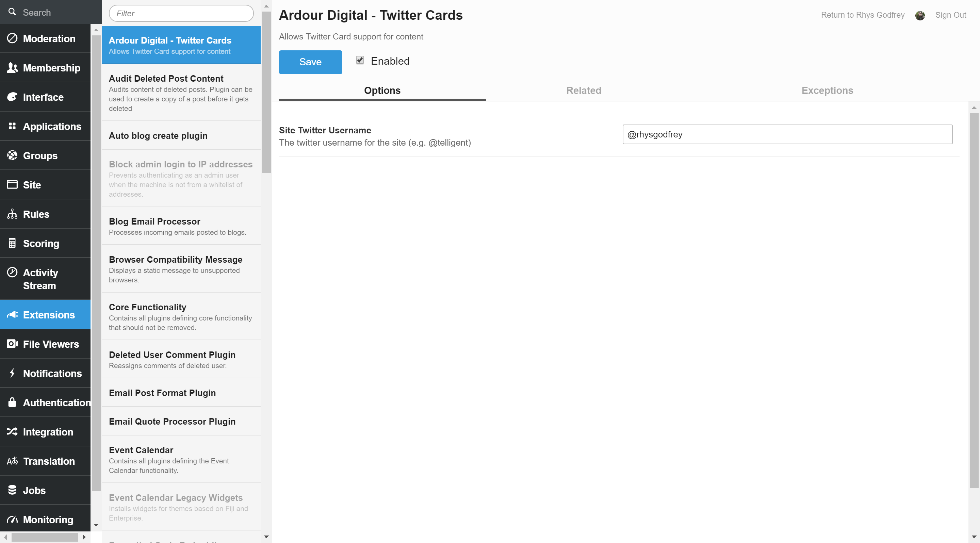Click the user avatar thumbnail
Viewport: 980px width, 543px height.
pos(920,15)
